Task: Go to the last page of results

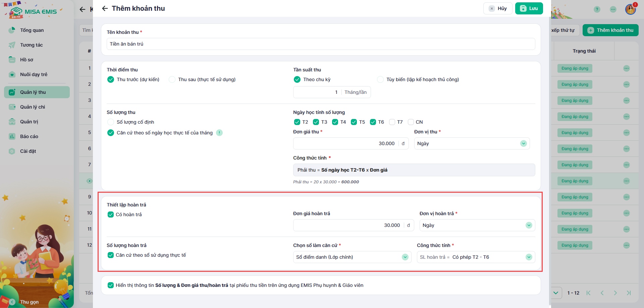Action: tap(629, 293)
